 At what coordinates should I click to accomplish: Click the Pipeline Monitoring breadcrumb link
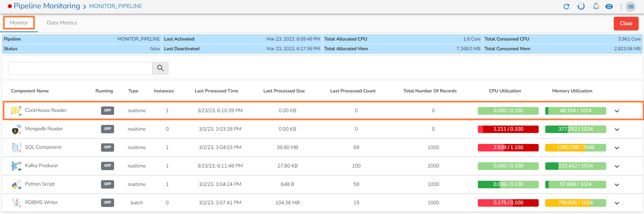pyautogui.click(x=47, y=6)
